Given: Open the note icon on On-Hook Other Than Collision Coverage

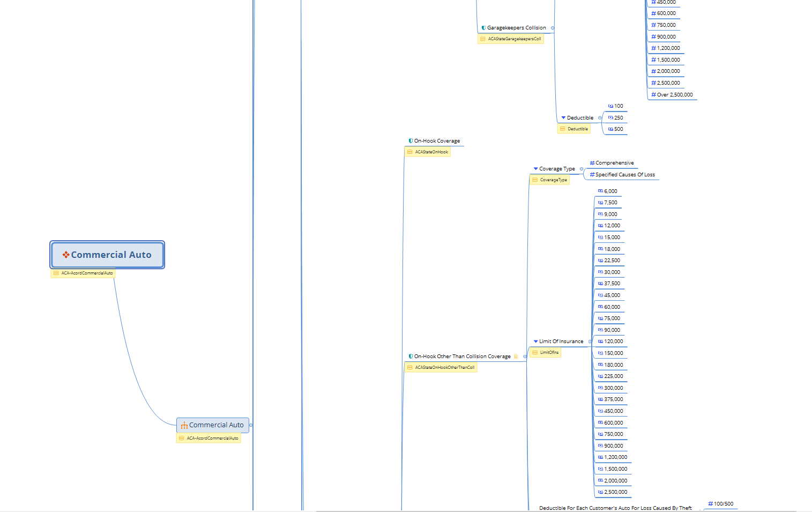Looking at the screenshot, I should [x=516, y=357].
